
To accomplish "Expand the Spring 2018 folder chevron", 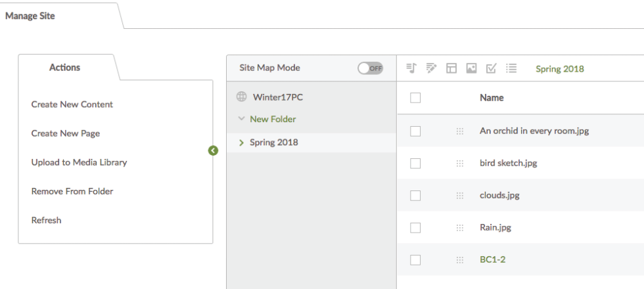I will [x=242, y=143].
